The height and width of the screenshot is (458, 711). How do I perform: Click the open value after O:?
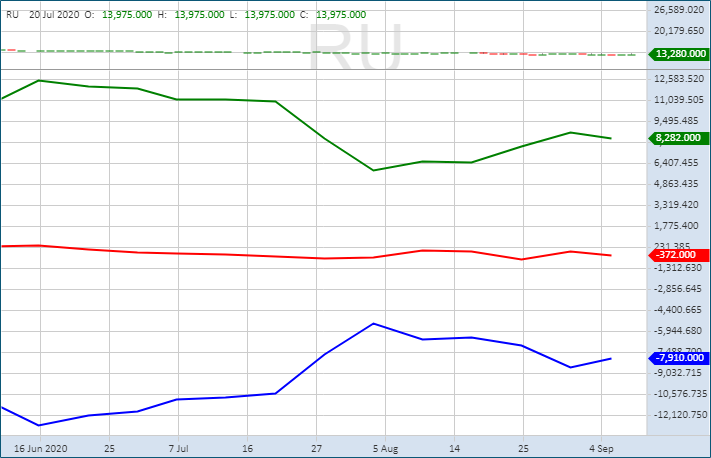click(x=127, y=15)
